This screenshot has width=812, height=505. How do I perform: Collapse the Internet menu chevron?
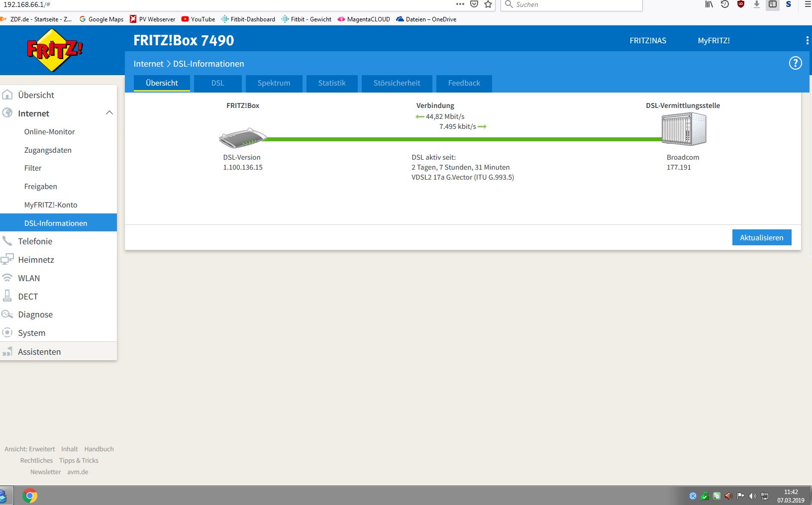109,113
